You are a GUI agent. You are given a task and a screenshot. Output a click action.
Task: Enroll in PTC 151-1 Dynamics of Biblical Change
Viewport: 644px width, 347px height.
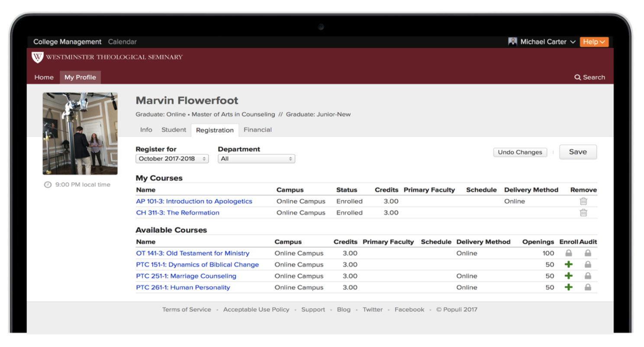tap(569, 264)
